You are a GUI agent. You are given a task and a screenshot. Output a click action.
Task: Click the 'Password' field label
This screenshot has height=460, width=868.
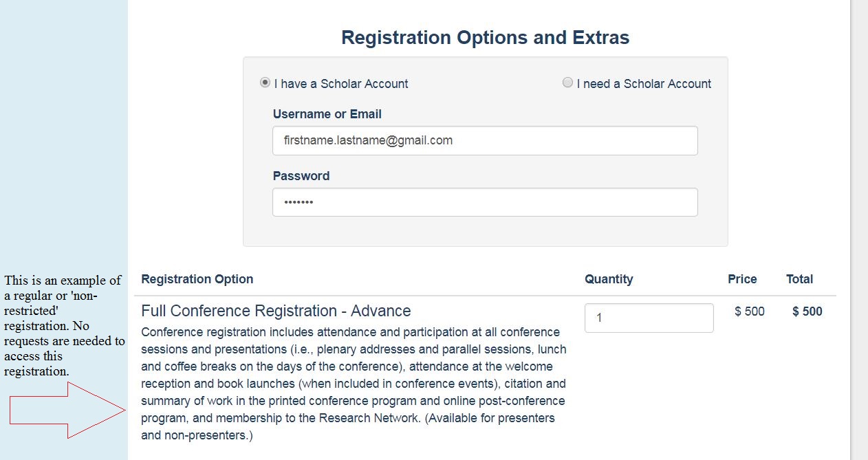pos(301,176)
